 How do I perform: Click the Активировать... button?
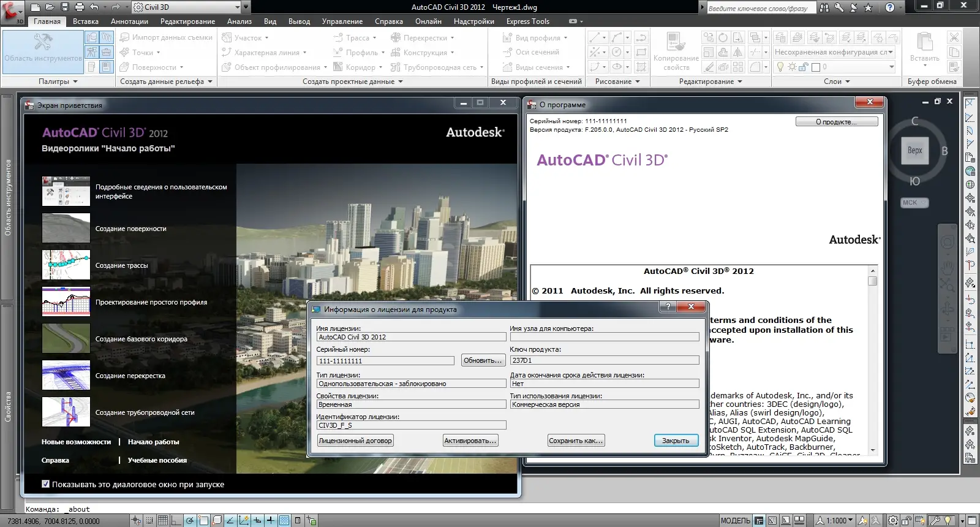pos(470,441)
